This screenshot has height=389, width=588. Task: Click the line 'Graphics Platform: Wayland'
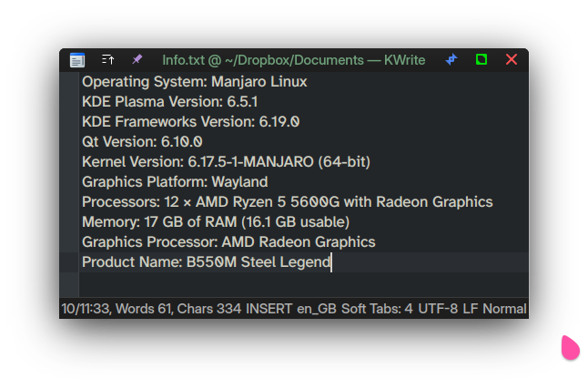pyautogui.click(x=175, y=182)
